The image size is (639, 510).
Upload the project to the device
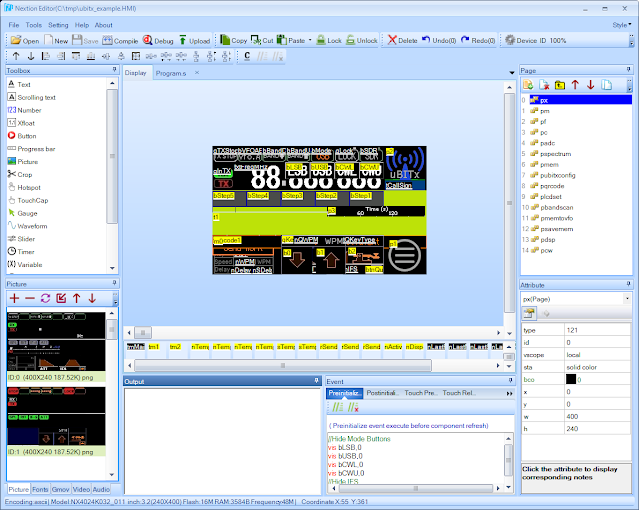click(x=194, y=40)
